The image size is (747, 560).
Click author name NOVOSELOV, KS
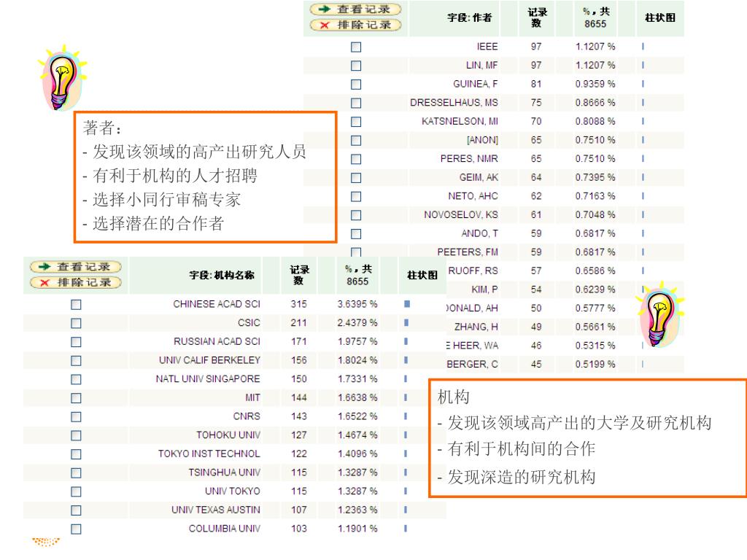click(x=461, y=215)
